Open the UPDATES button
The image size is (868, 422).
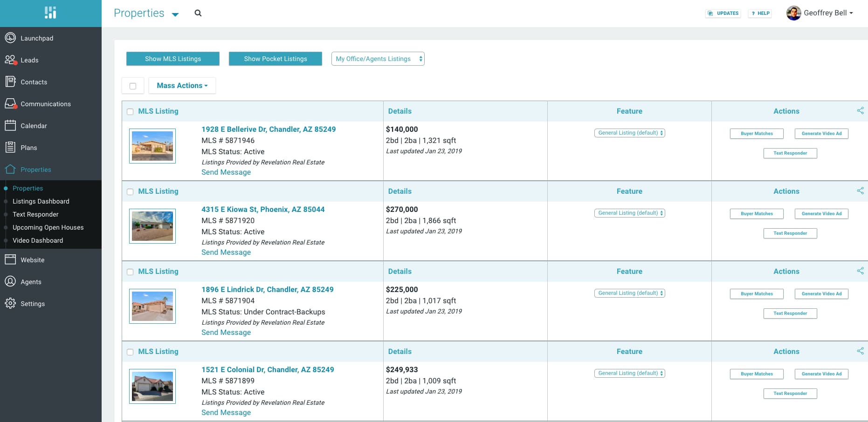[x=723, y=14]
